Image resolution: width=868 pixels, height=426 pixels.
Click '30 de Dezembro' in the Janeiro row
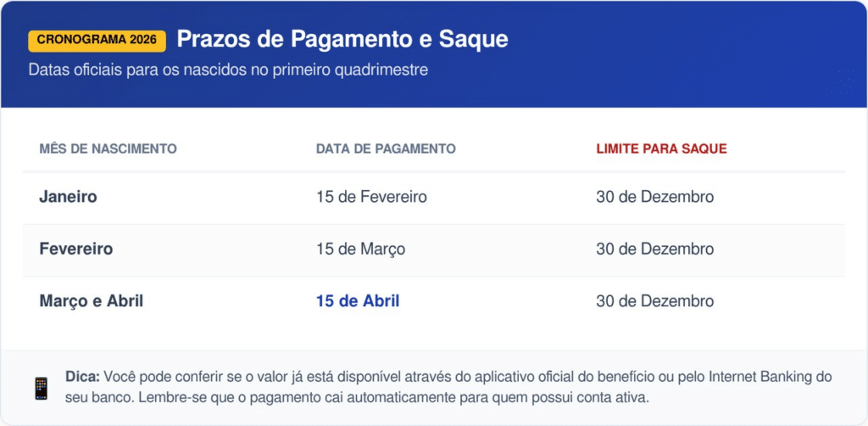tap(654, 197)
